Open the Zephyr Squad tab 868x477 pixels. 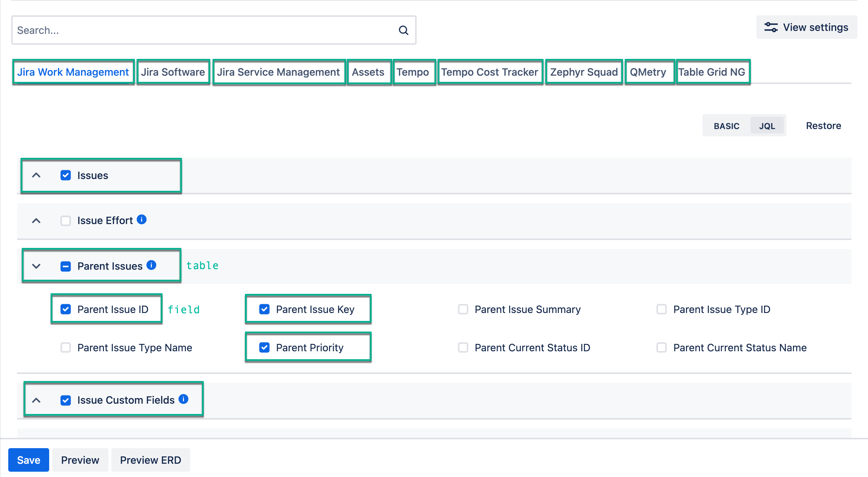[584, 72]
